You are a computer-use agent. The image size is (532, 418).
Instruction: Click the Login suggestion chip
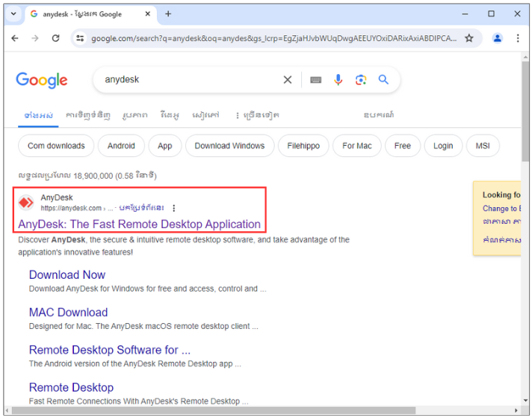click(x=443, y=146)
